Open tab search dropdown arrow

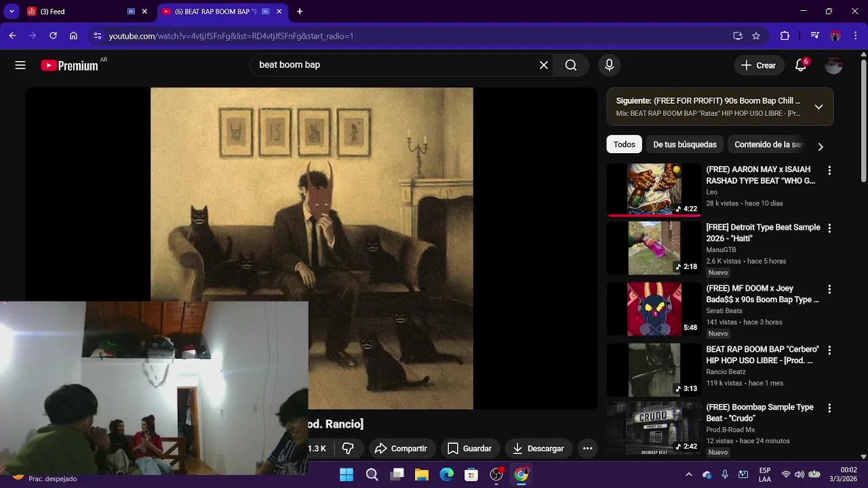tap(12, 12)
